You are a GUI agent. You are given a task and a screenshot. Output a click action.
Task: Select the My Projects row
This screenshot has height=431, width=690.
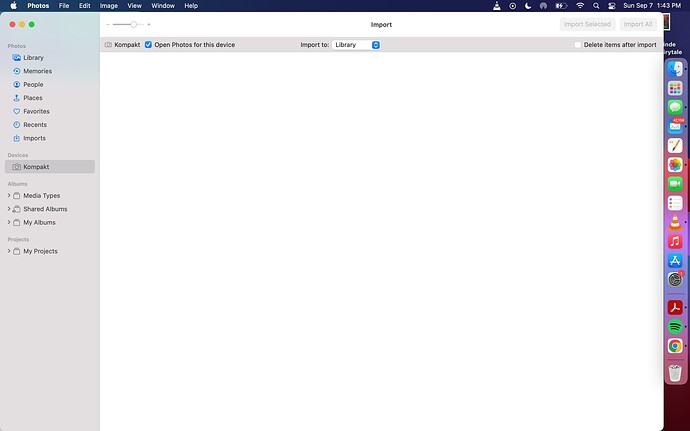click(50, 251)
